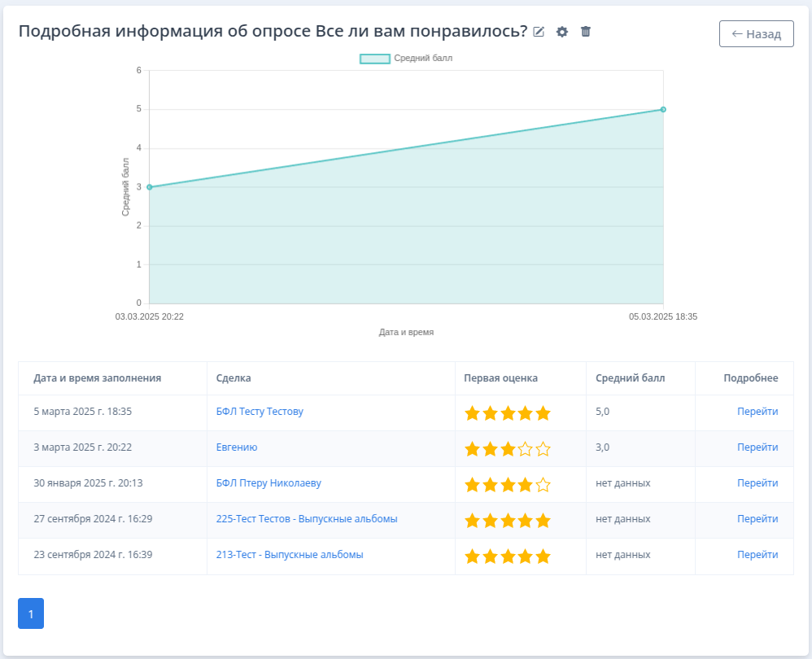Open deal БФЛ Птеру Николаеву

pyautogui.click(x=268, y=483)
